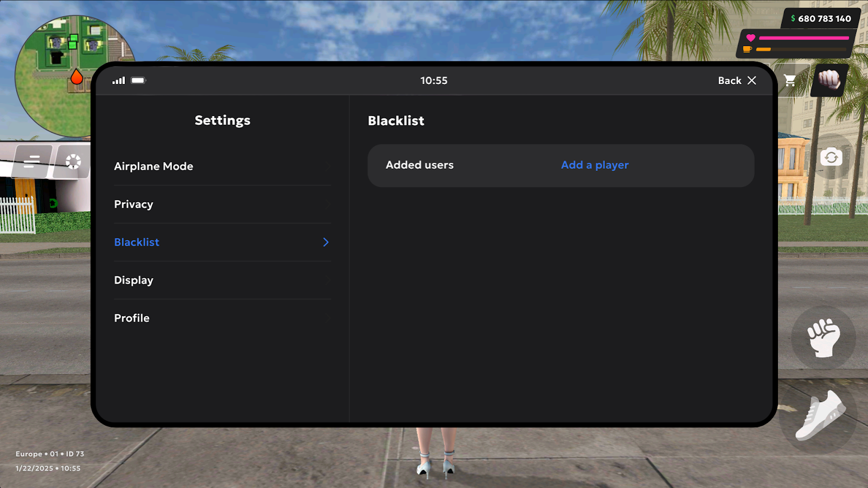Click the 1/22/2025 date text

[34, 468]
